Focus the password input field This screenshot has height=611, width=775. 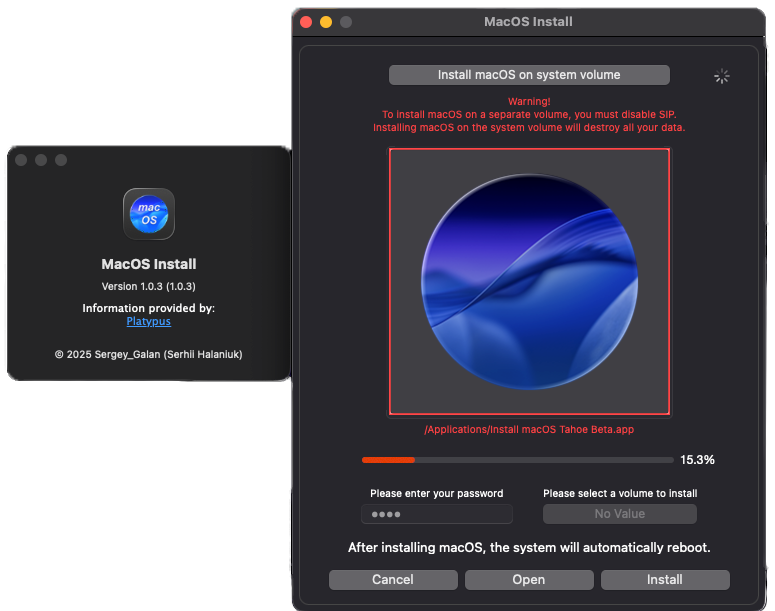437,514
